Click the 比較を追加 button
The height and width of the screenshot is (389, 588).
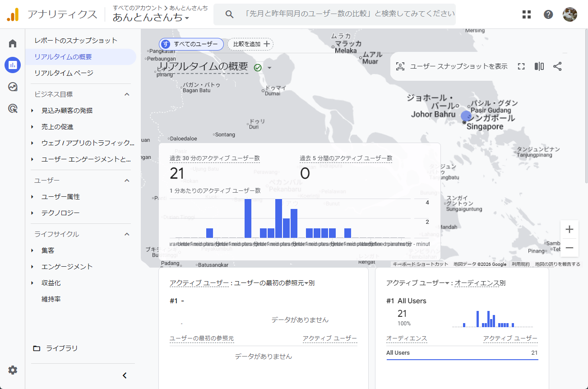coord(250,44)
